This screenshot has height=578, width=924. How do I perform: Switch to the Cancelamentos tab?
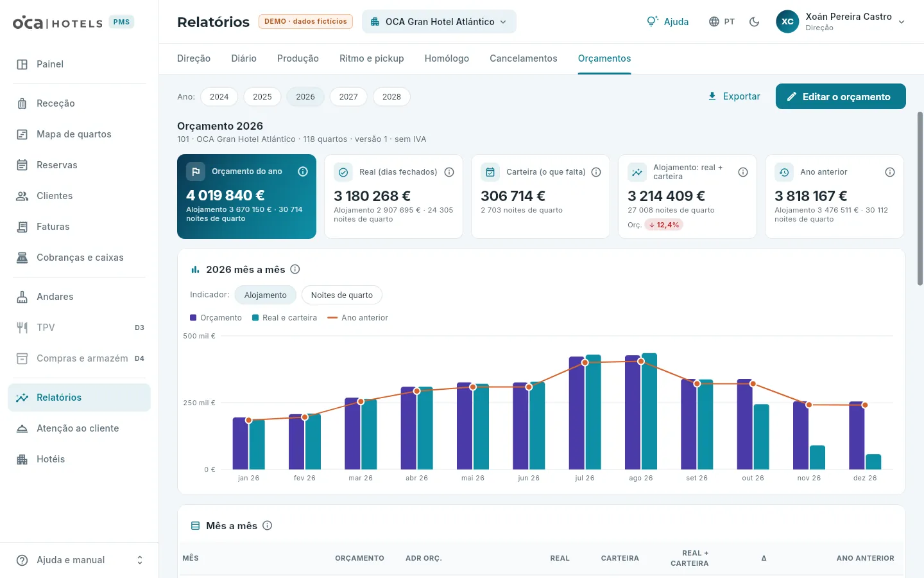pos(524,58)
